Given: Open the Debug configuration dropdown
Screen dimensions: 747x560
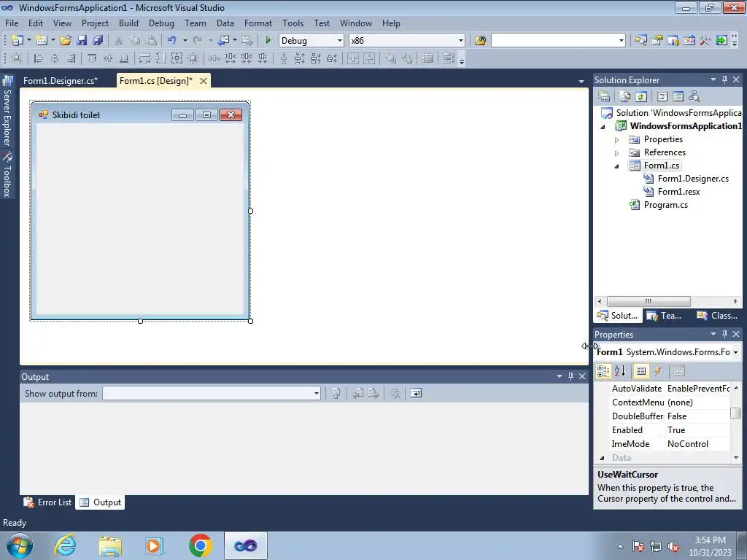Looking at the screenshot, I should (340, 41).
